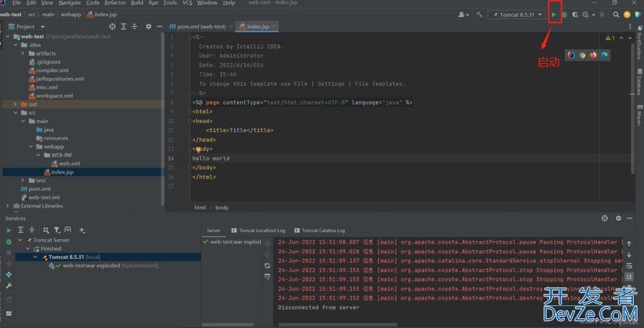Viewport: 644px width, 328px height.
Task: Open the Refactor menu
Action: click(x=115, y=3)
